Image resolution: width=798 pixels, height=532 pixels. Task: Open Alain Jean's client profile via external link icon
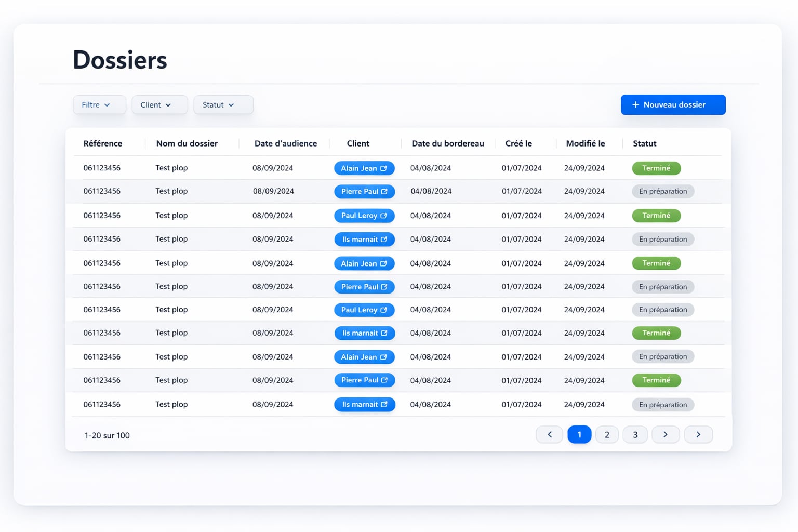(x=383, y=168)
